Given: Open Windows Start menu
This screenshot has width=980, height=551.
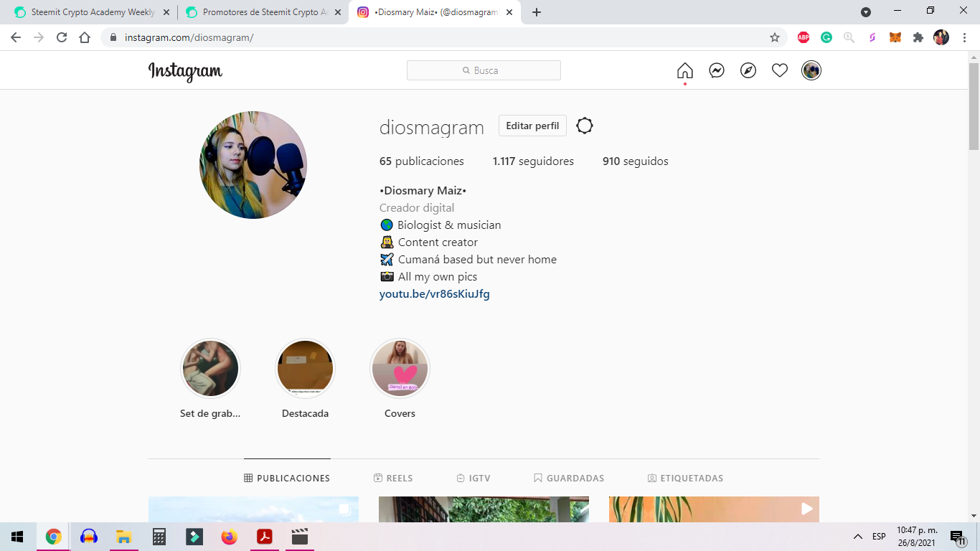Looking at the screenshot, I should pyautogui.click(x=17, y=537).
